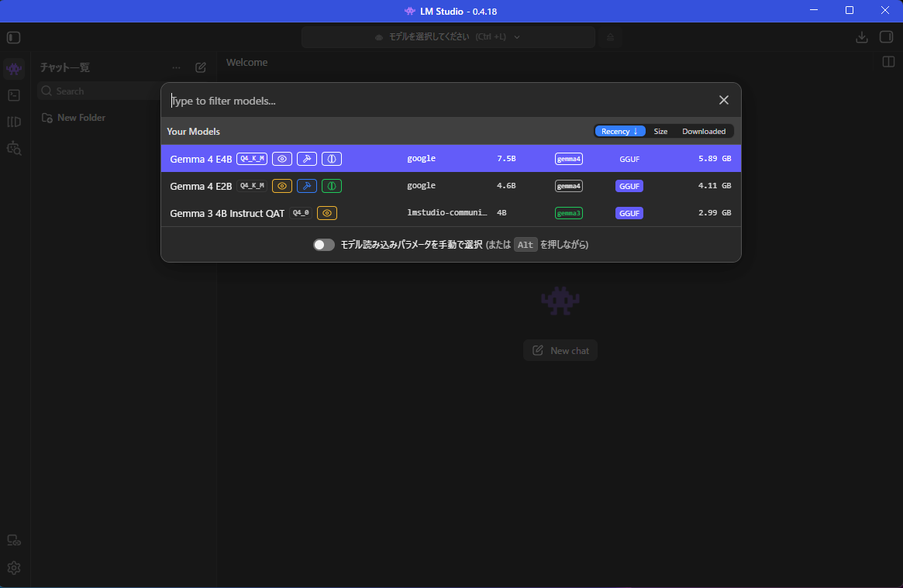The width and height of the screenshot is (903, 588).
Task: Click the reasoning brain icon for Gemma 4 E4B
Action: click(x=332, y=159)
